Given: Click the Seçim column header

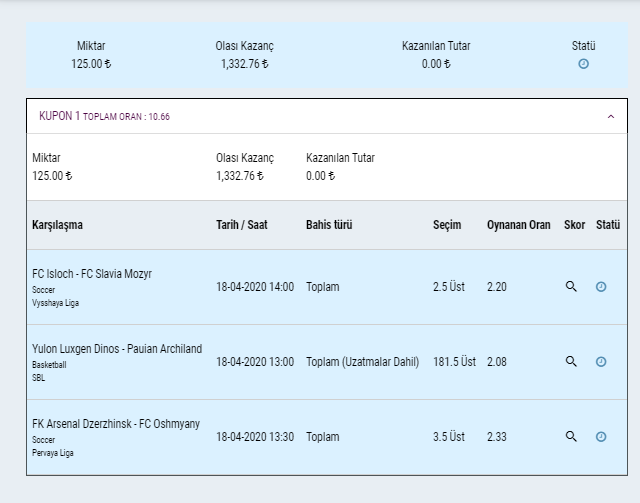Looking at the screenshot, I should [447, 225].
